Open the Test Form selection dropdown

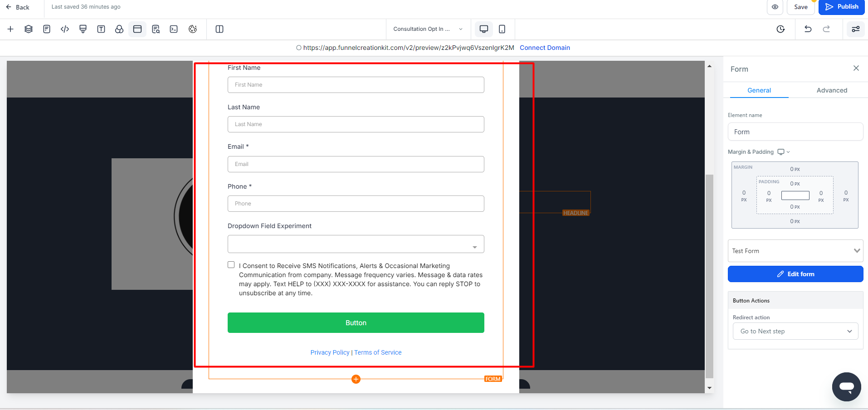coord(795,251)
